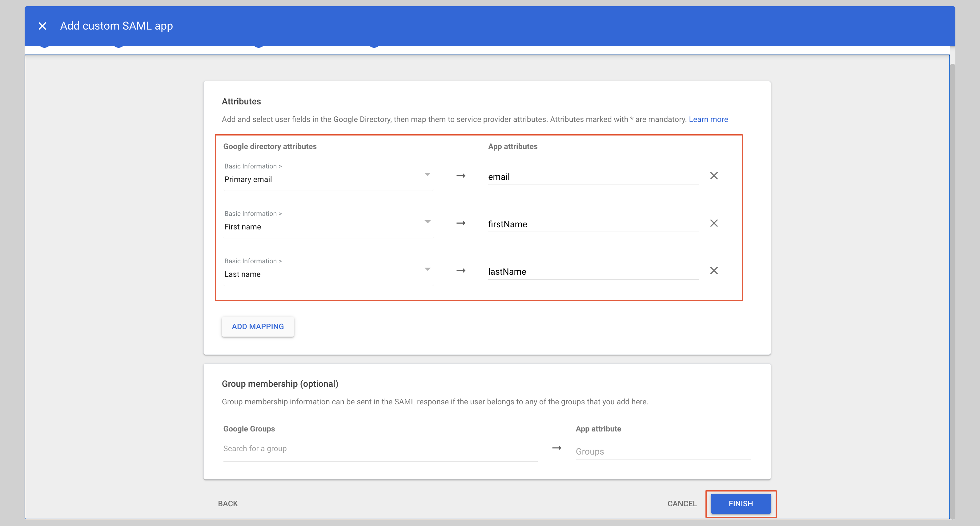Open the Learn more help link
The height and width of the screenshot is (526, 980).
[x=708, y=119]
